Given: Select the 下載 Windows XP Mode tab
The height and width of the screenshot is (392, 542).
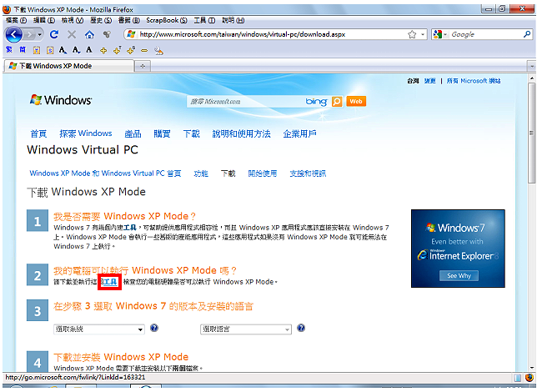Looking at the screenshot, I should (x=68, y=66).
